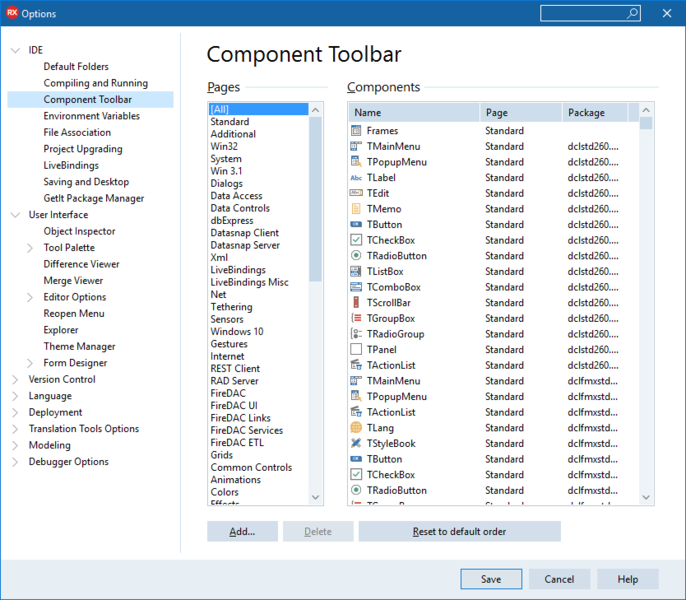Expand the Modeling node
Viewport: 686px width, 600px height.
click(15, 445)
